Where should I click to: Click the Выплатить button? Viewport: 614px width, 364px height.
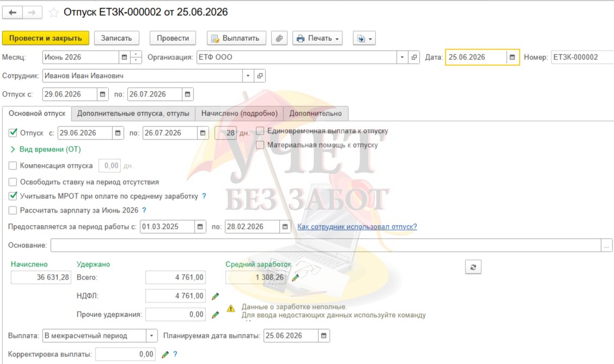point(236,38)
